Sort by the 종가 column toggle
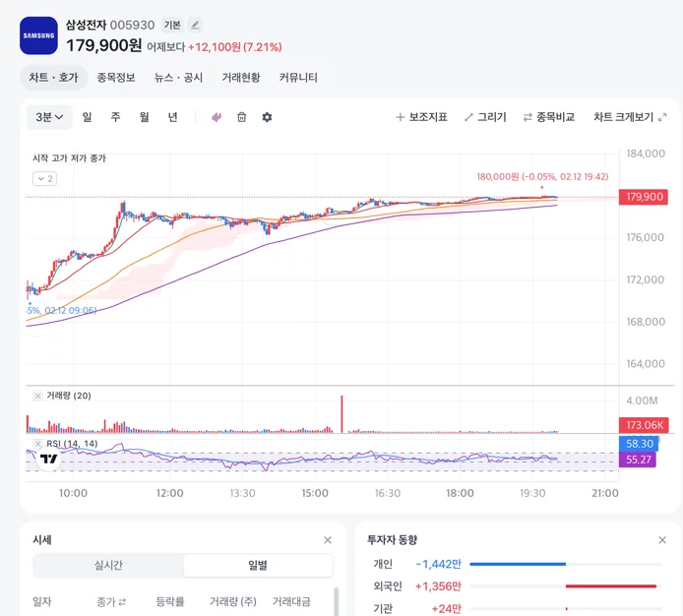This screenshot has height=616, width=683. point(111,601)
